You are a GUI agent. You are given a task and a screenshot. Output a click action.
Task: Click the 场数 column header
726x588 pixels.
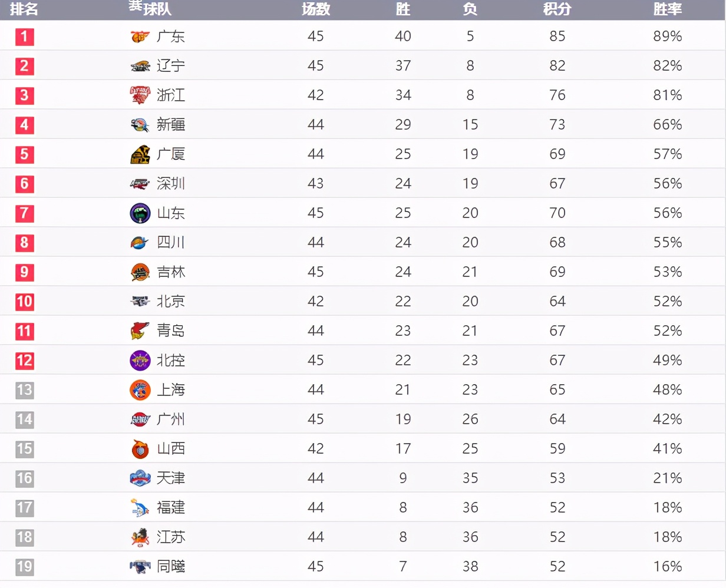click(x=316, y=9)
